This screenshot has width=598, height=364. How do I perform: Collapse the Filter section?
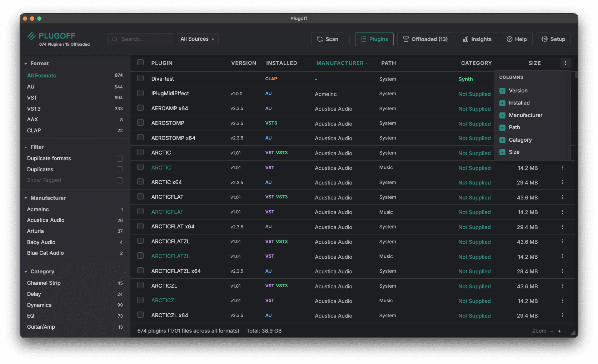[26, 147]
